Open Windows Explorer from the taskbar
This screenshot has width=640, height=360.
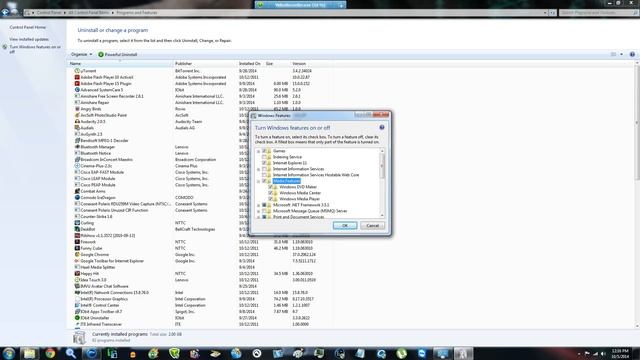pyautogui.click(x=29, y=353)
